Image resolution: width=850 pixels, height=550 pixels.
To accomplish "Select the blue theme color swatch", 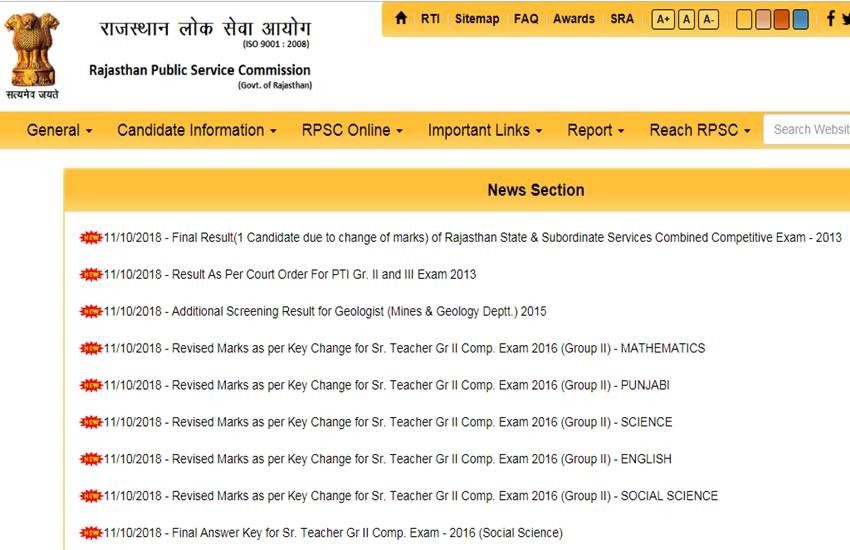I will (800, 20).
